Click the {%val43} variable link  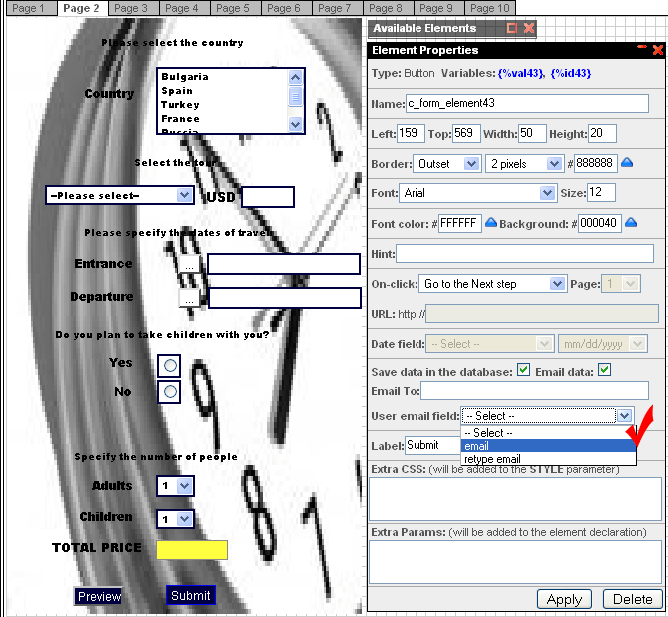click(x=521, y=73)
